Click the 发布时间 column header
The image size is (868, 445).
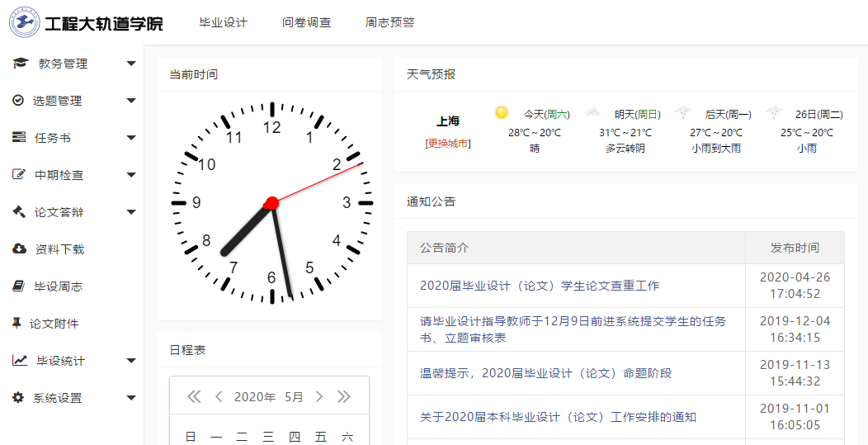pyautogui.click(x=795, y=248)
